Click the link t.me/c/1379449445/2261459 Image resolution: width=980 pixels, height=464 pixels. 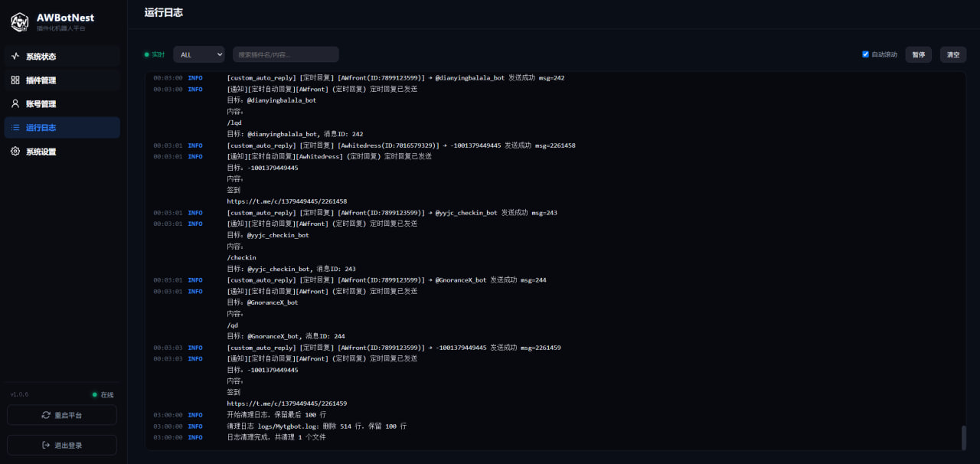coord(286,404)
